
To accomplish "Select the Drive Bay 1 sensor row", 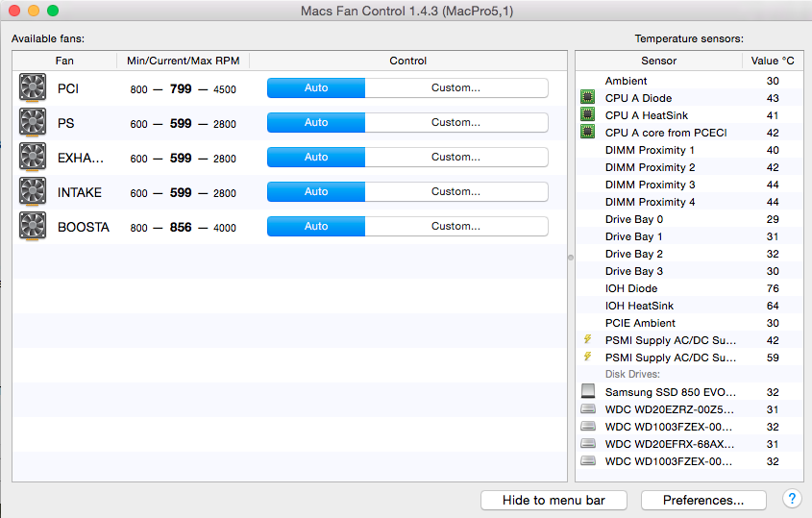I will tap(690, 236).
